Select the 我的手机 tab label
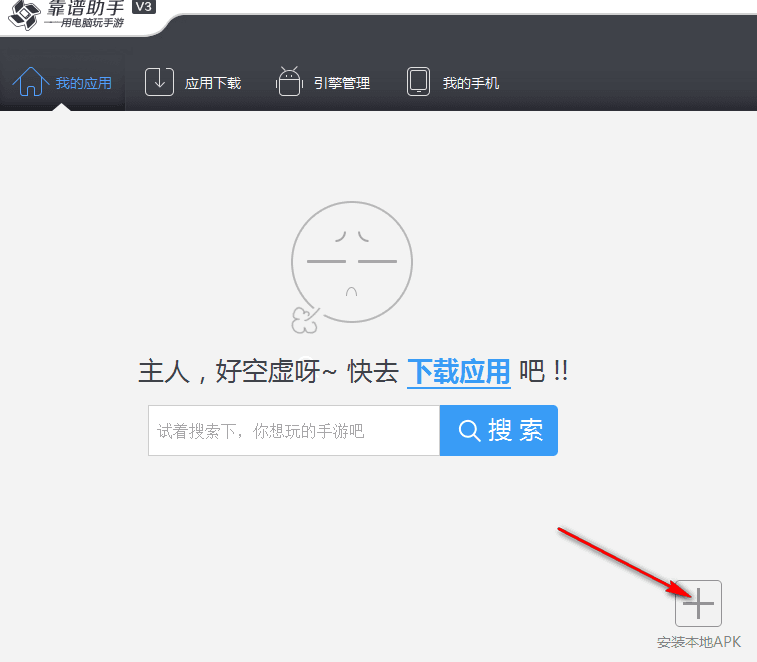This screenshot has height=662, width=757. point(471,83)
